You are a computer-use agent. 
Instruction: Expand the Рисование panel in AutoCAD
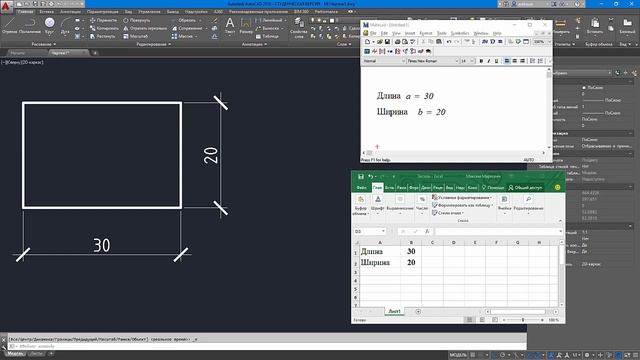(44, 44)
